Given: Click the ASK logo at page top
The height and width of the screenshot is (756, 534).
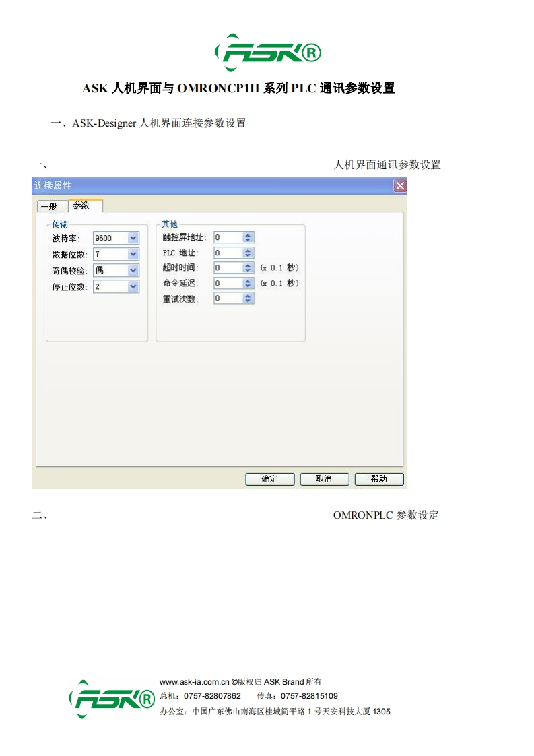Looking at the screenshot, I should coord(268,53).
